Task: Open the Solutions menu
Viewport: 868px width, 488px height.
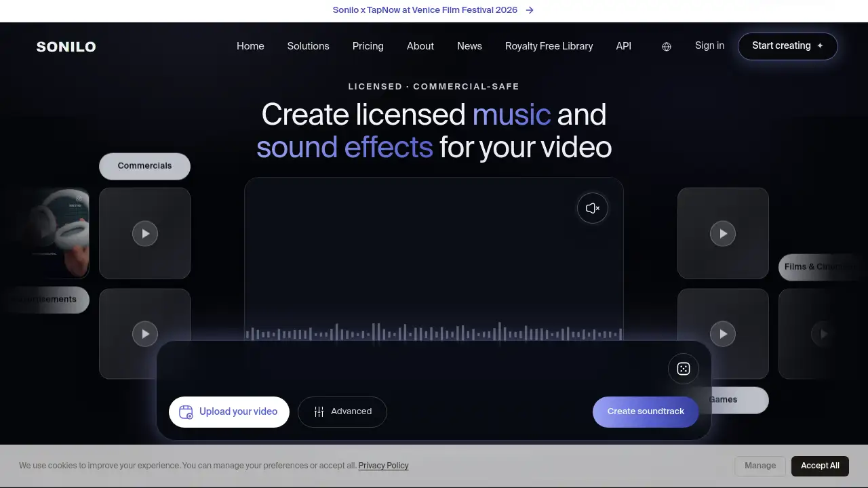Action: pos(308,46)
